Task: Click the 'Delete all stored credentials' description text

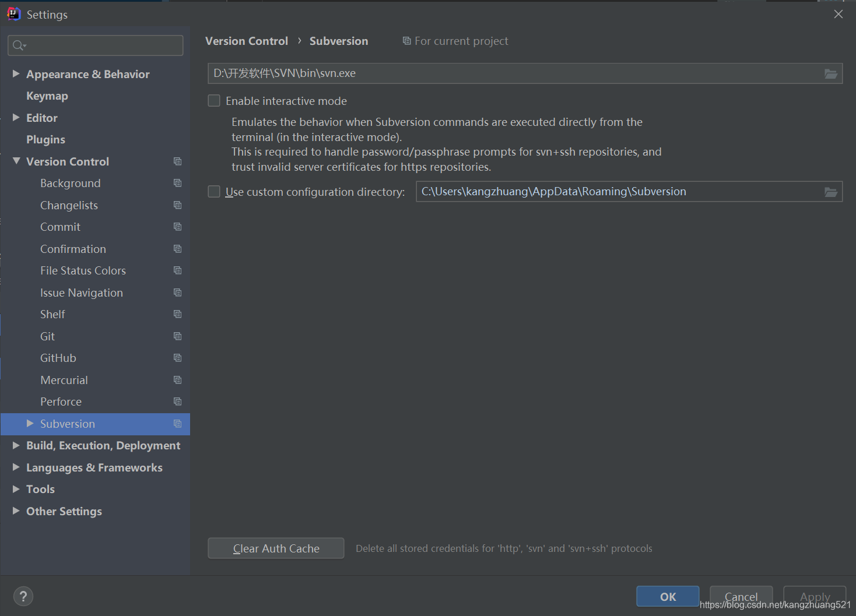Action: 504,548
